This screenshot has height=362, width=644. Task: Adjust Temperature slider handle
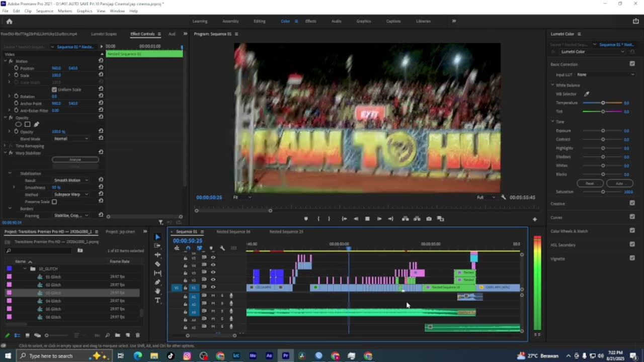pyautogui.click(x=603, y=103)
